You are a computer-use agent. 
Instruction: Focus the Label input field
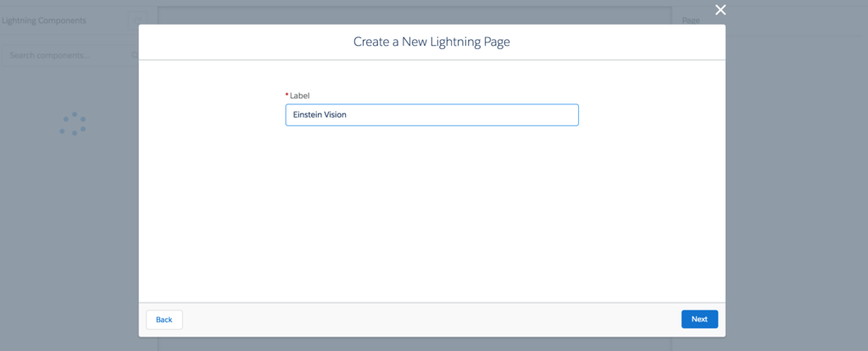431,115
